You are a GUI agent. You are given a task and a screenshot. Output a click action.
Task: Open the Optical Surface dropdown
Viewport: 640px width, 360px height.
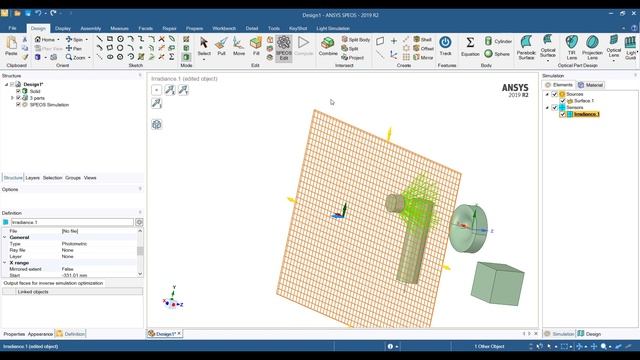point(548,61)
